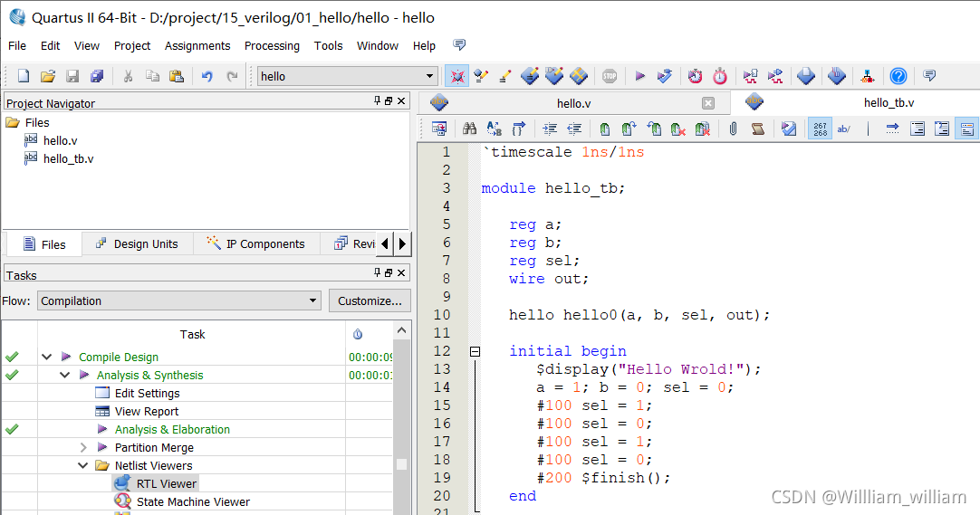Float the Tasks panel with its window icon
Image resolution: width=980 pixels, height=515 pixels.
click(389, 272)
